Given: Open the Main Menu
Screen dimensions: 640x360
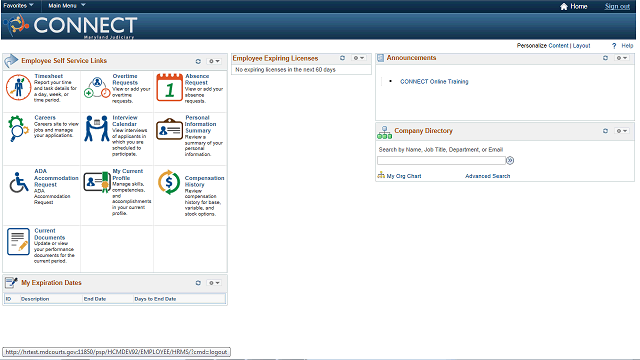Looking at the screenshot, I should click(67, 6).
